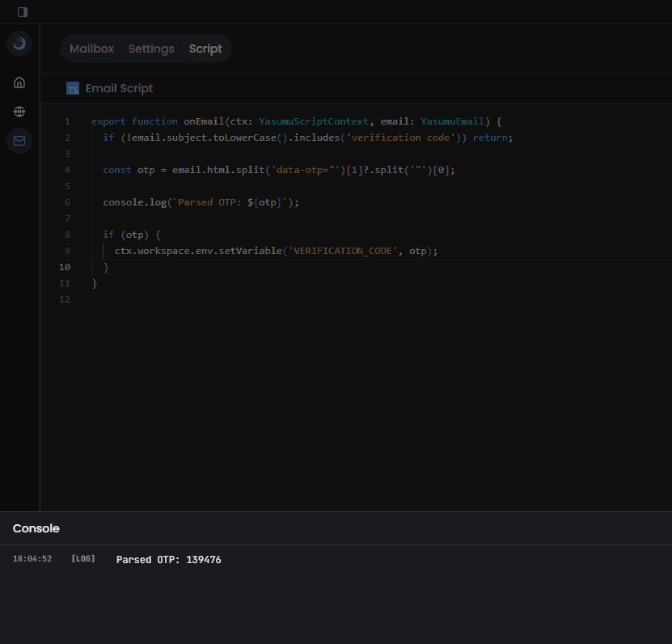Select the active Mail icon's highlighted circle
This screenshot has height=644, width=672.
(x=19, y=140)
